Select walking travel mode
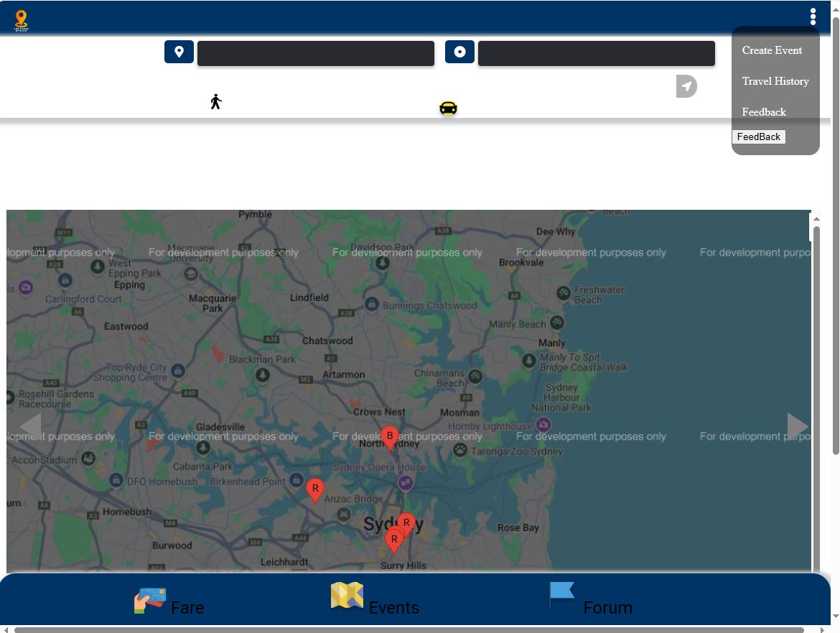This screenshot has height=633, width=840. tap(215, 102)
